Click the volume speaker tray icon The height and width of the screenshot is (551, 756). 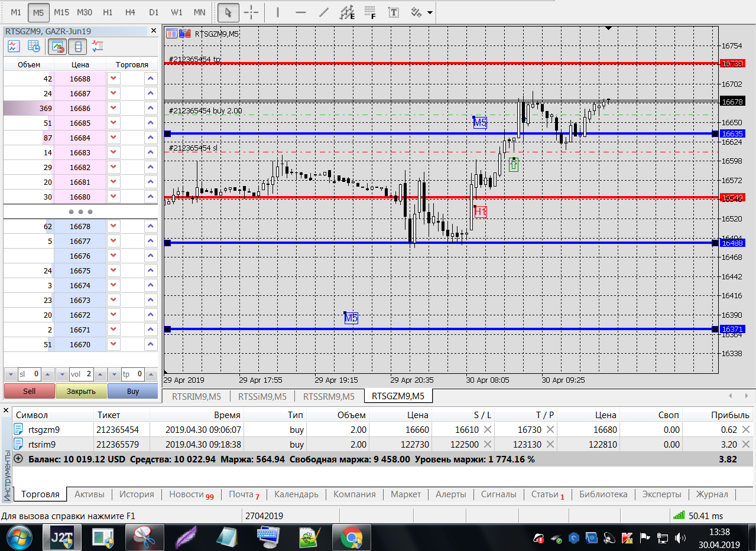point(680,538)
